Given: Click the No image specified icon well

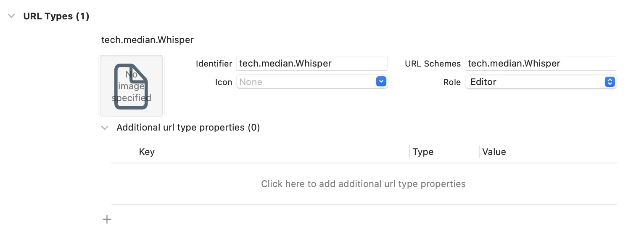Looking at the screenshot, I should [132, 86].
